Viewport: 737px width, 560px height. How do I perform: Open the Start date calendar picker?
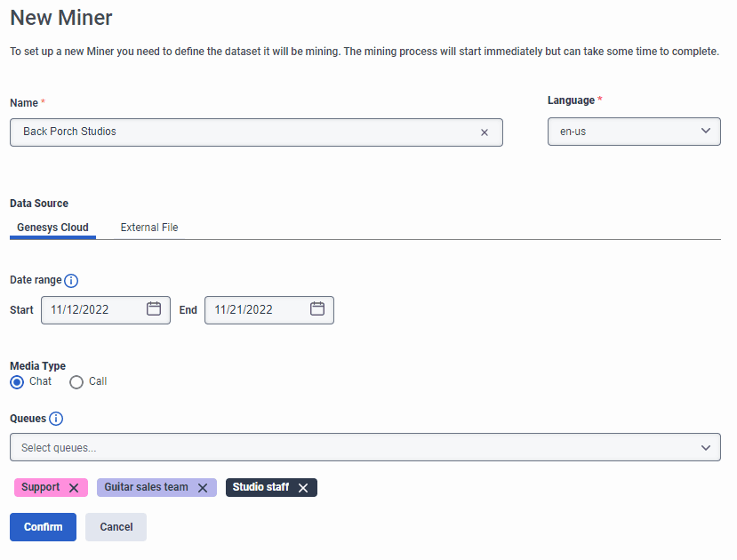point(153,309)
